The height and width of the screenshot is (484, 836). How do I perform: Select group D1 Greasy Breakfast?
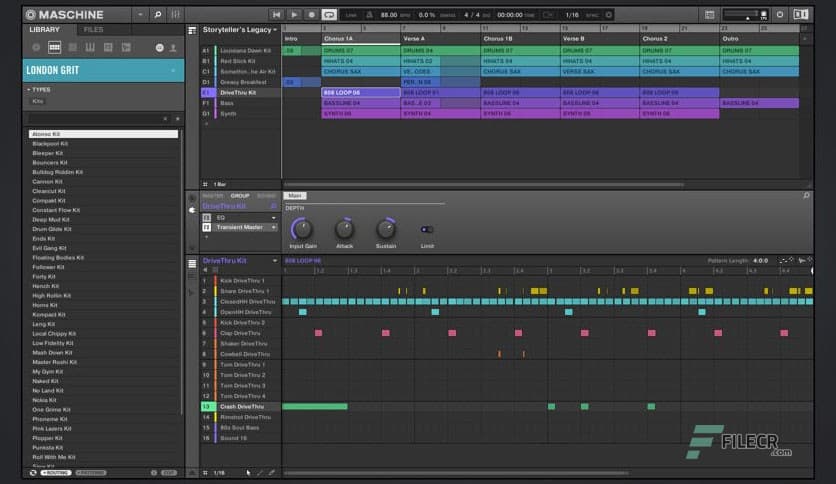click(x=240, y=82)
